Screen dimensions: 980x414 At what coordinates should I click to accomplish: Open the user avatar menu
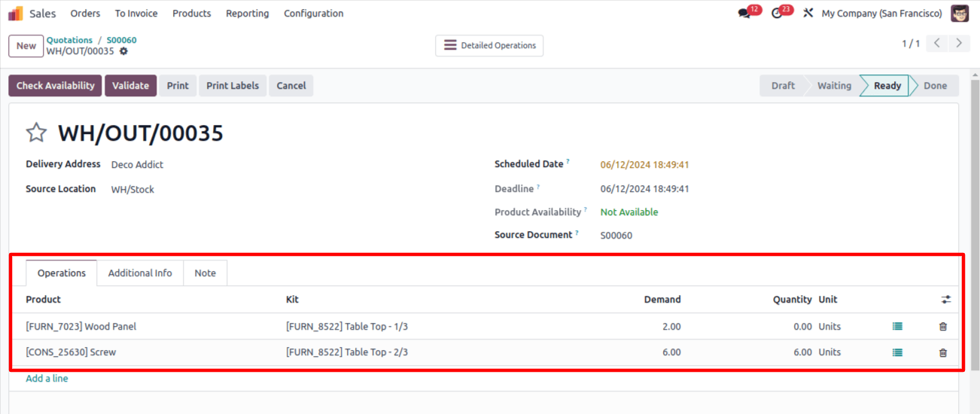[x=960, y=14]
